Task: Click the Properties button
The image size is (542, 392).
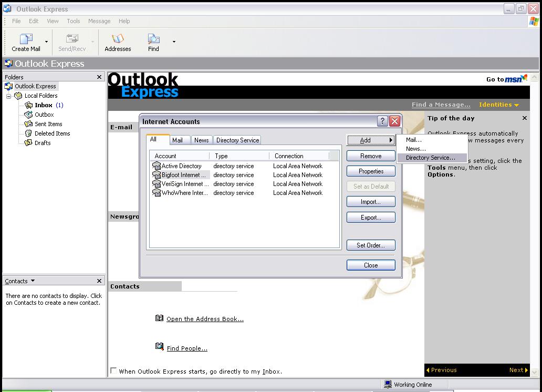Action: [x=371, y=171]
